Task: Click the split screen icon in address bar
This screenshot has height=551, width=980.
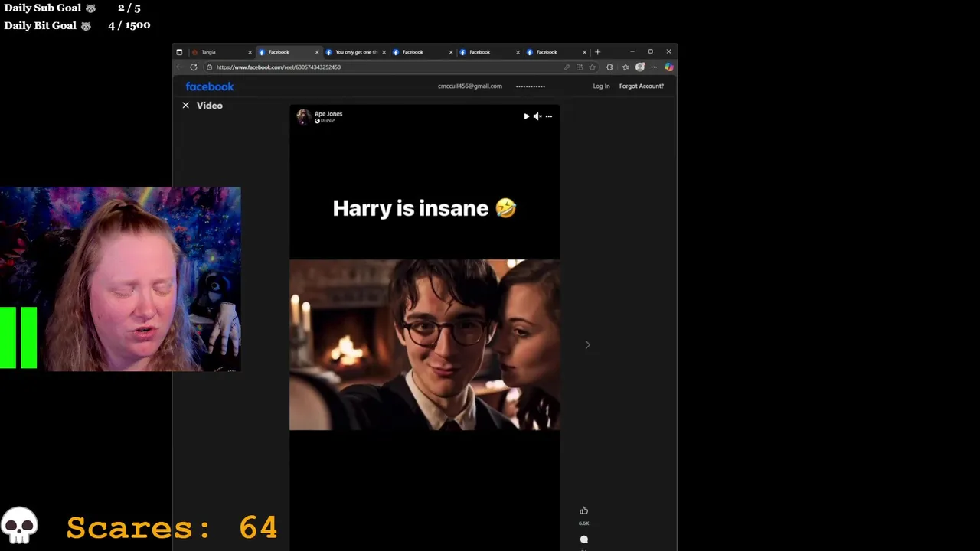Action: pyautogui.click(x=580, y=67)
